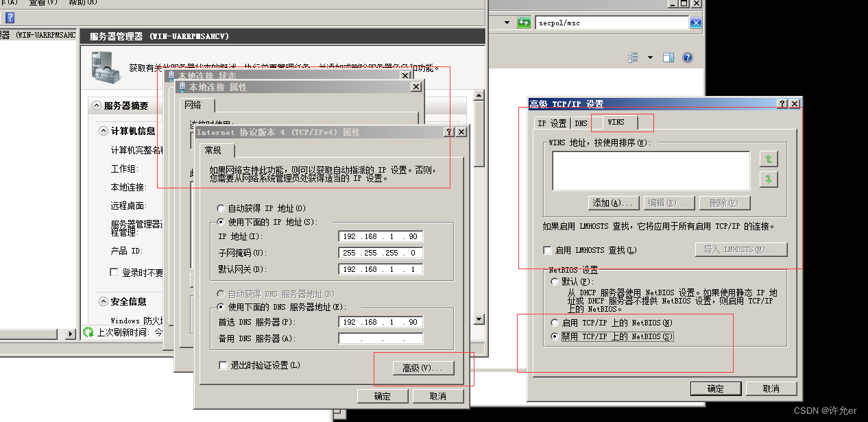Click the 产品 ID: label

(x=126, y=250)
